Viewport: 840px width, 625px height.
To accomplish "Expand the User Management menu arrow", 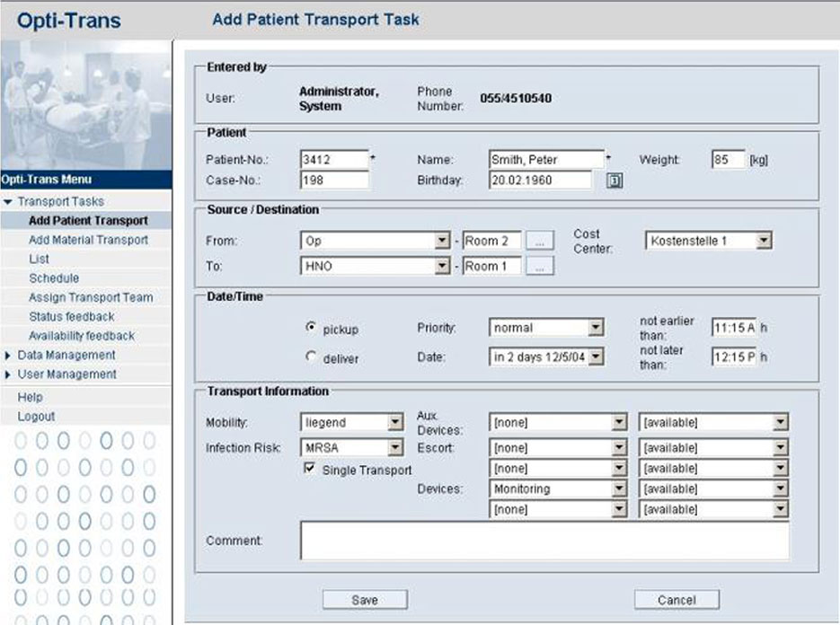I will coord(7,374).
